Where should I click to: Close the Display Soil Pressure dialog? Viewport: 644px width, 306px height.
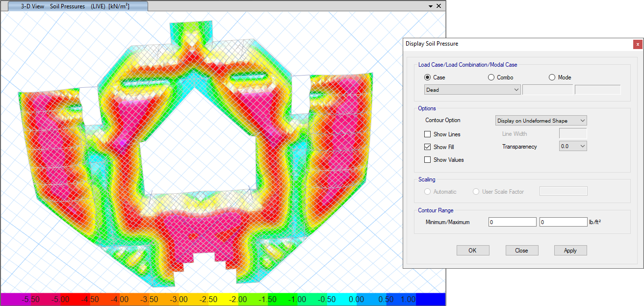pos(637,44)
